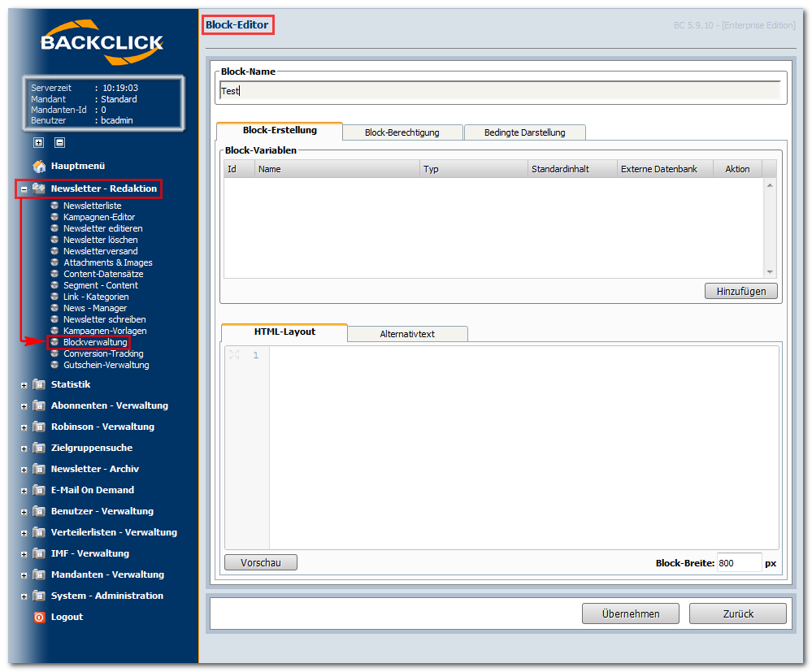Click the Hauptmenü home icon
Image resolution: width=812 pixels, height=672 pixels.
click(39, 167)
